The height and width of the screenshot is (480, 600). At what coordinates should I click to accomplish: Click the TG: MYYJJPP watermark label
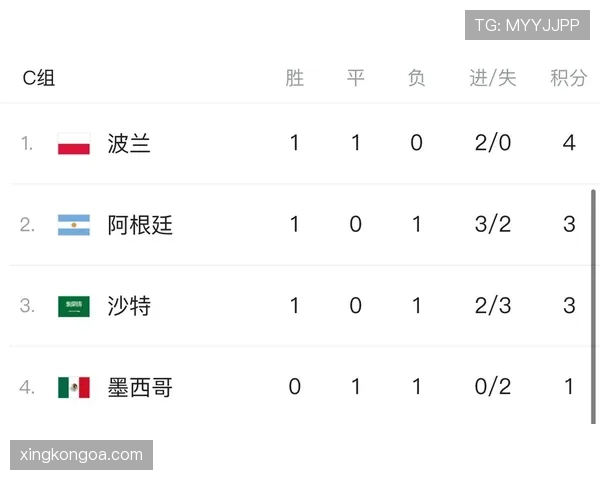click(527, 25)
